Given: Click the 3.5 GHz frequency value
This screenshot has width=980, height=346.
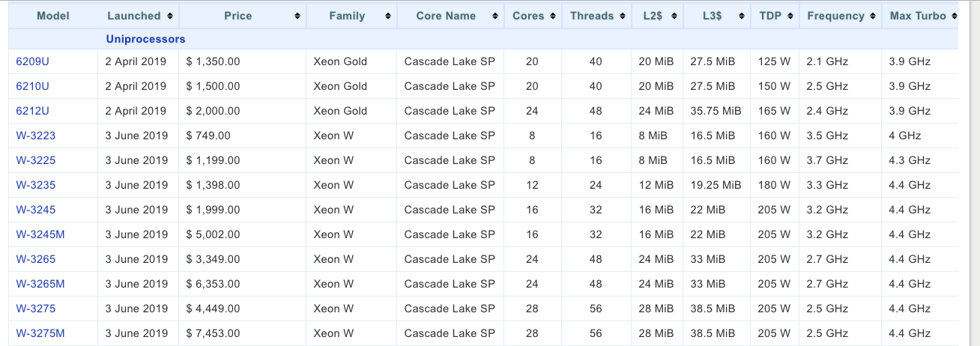Looking at the screenshot, I should coord(827,136).
